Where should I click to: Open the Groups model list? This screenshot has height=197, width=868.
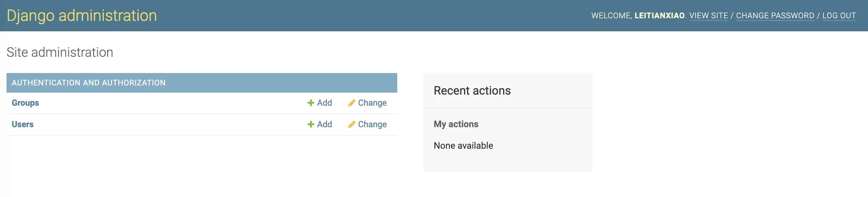(25, 103)
